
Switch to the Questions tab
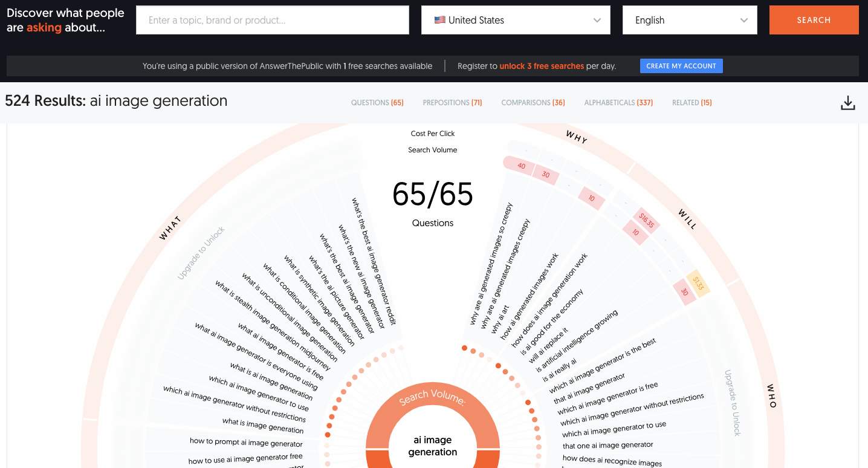(x=377, y=103)
